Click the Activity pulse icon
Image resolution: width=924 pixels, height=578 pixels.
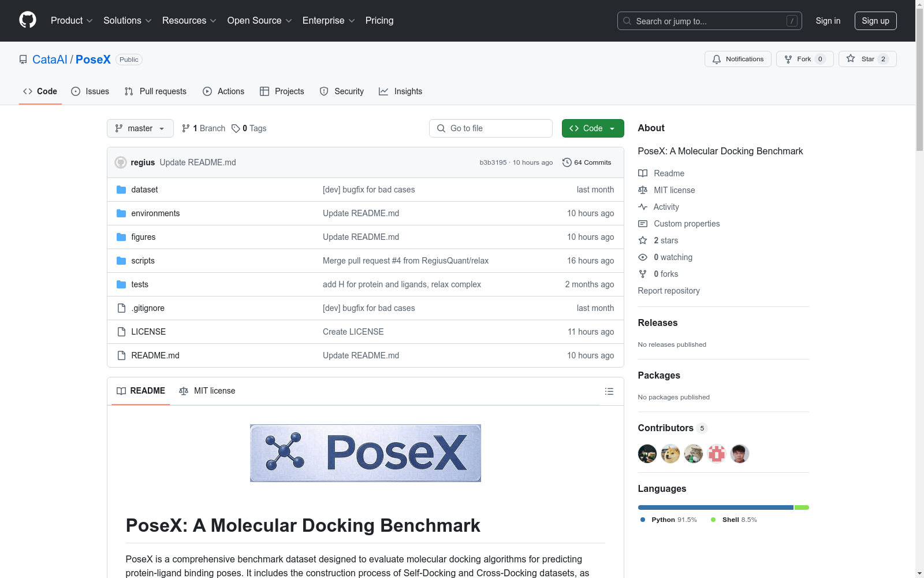pos(643,207)
